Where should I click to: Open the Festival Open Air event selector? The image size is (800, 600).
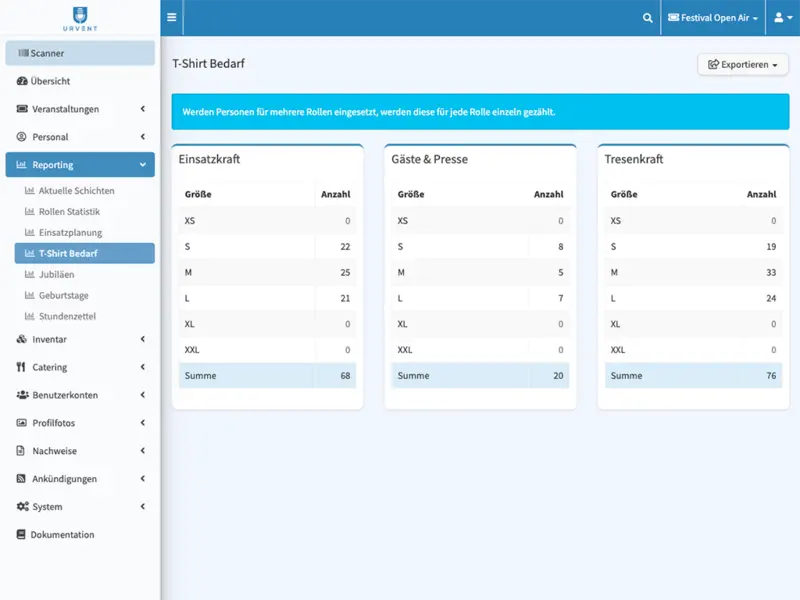[713, 18]
